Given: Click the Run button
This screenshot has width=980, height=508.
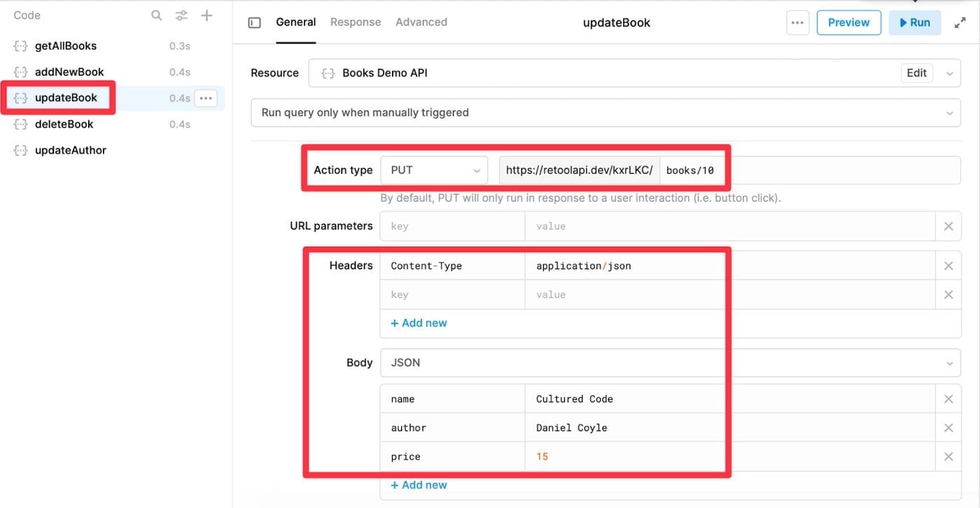Looking at the screenshot, I should tap(915, 22).
